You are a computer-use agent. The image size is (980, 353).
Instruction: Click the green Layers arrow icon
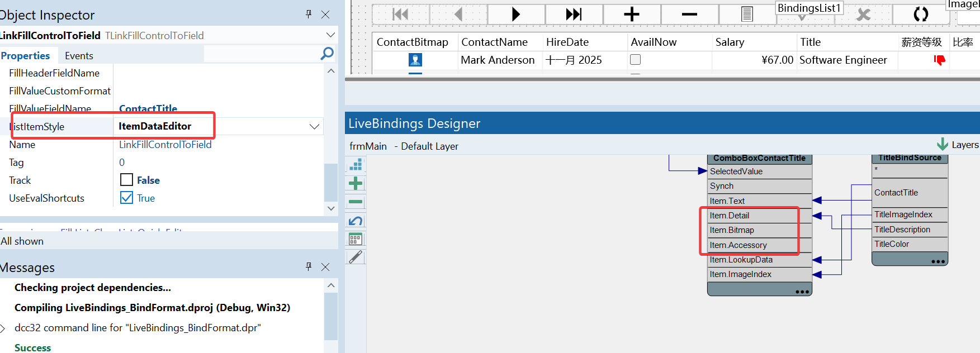tap(943, 144)
